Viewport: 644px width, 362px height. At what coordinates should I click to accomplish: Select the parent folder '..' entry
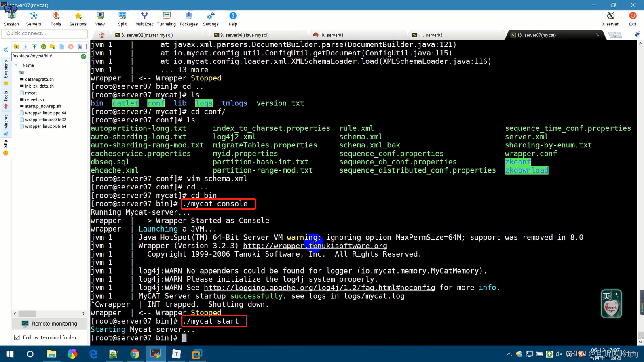coord(23,73)
